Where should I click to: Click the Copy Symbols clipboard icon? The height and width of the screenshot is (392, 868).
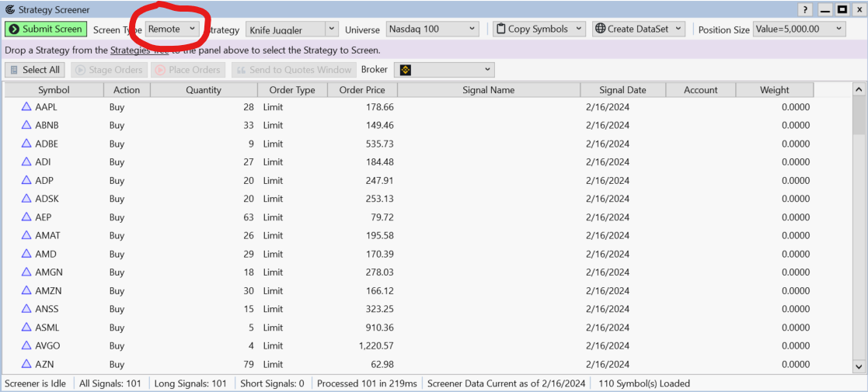pyautogui.click(x=500, y=29)
